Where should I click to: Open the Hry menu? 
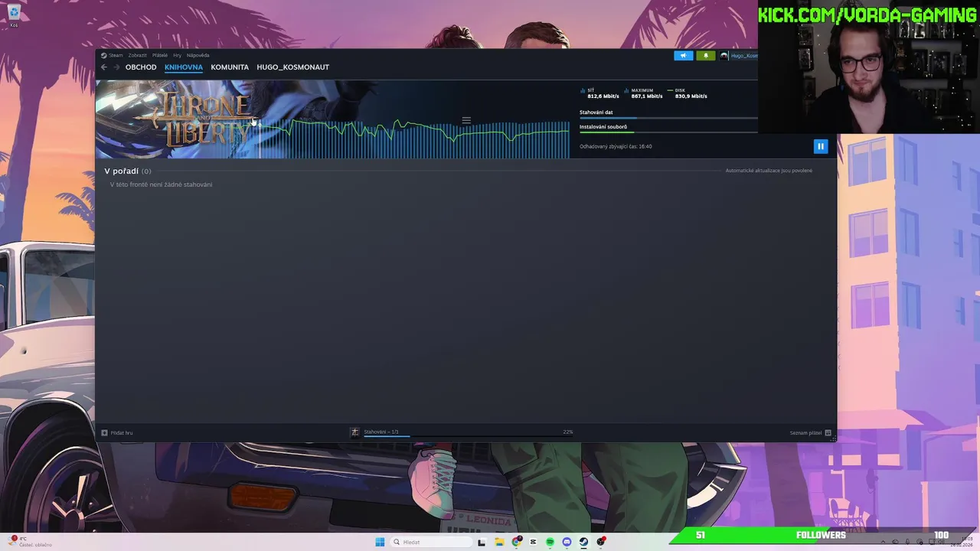click(x=177, y=55)
